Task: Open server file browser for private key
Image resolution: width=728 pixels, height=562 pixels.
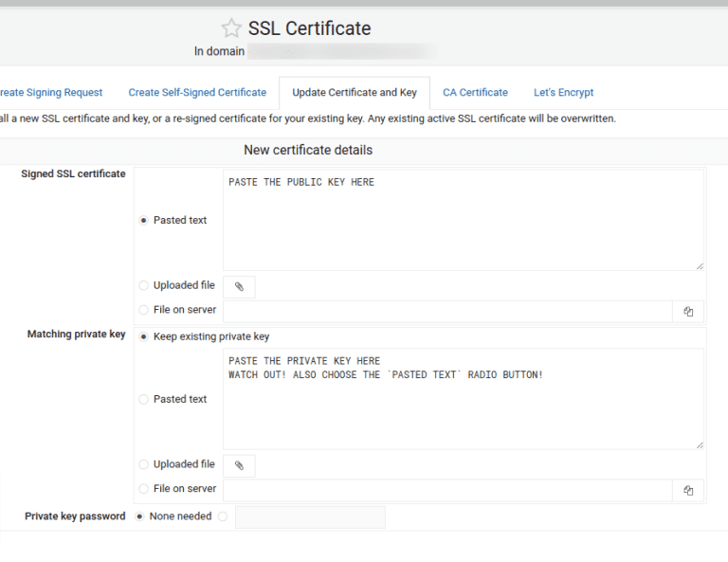Action: [x=688, y=490]
